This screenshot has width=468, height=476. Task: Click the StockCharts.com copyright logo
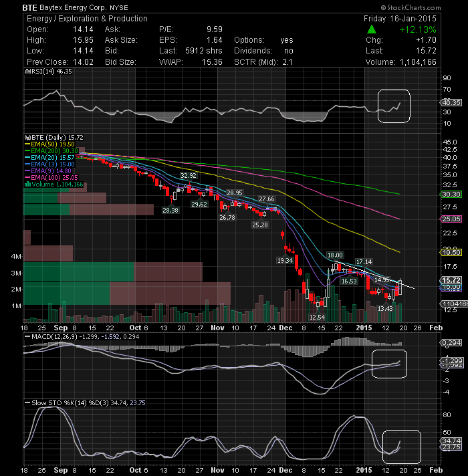coord(411,7)
